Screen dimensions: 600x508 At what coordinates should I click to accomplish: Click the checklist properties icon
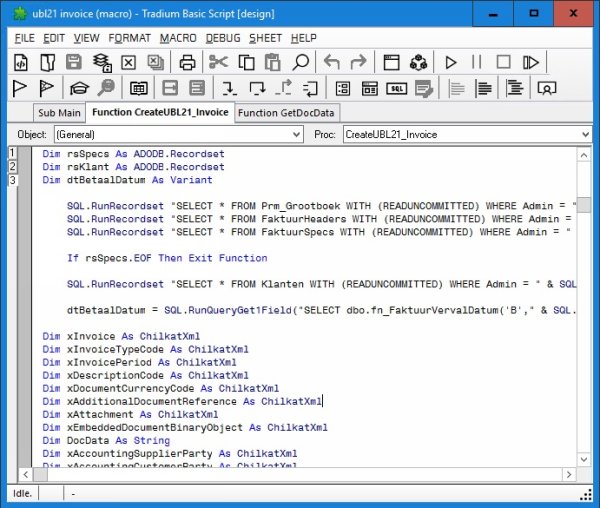[342, 89]
